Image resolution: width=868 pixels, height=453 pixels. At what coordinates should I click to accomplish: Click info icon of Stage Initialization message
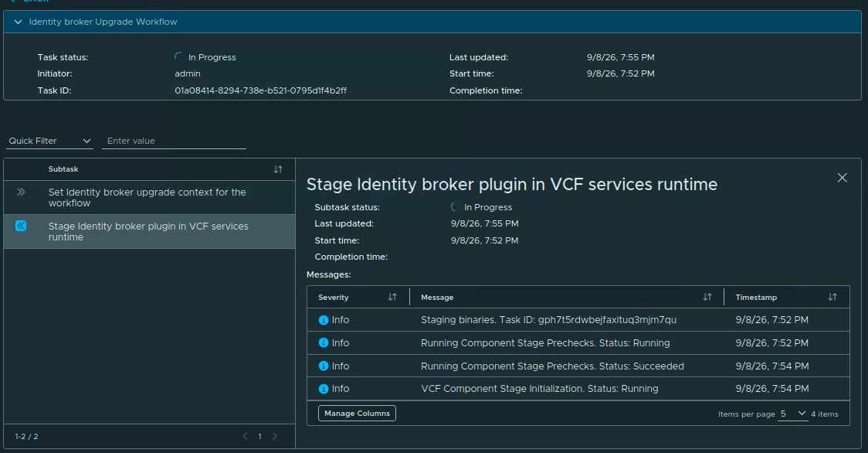pos(324,389)
